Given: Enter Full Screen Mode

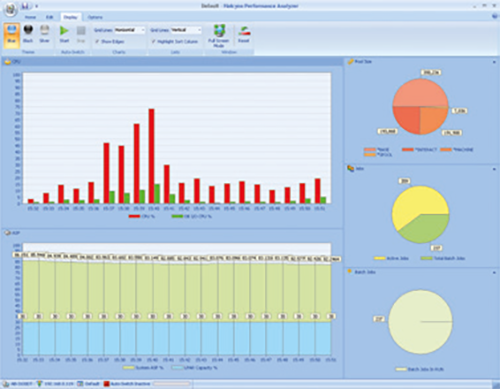Looking at the screenshot, I should pyautogui.click(x=219, y=36).
